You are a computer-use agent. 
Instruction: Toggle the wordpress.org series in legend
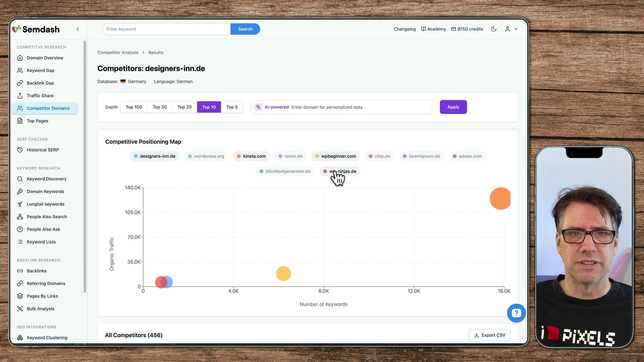[206, 156]
